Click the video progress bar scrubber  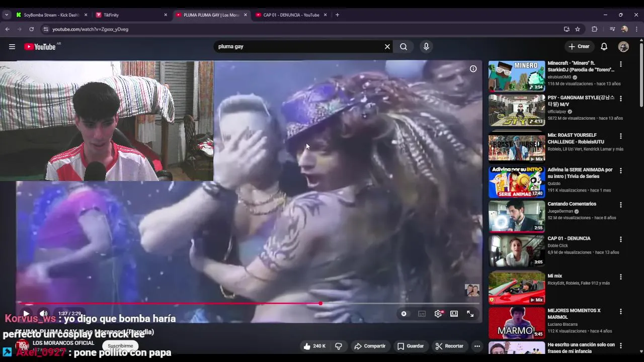pyautogui.click(x=320, y=303)
